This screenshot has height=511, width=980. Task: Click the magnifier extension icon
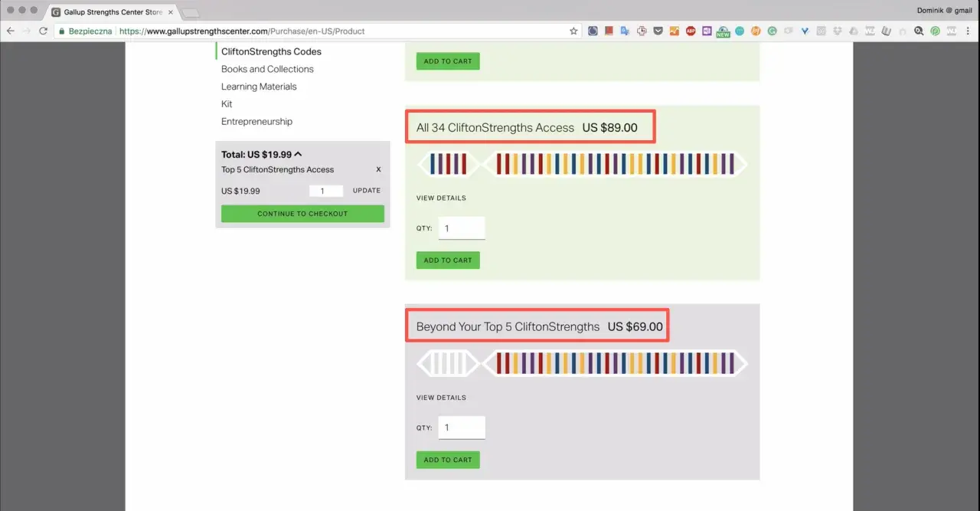(x=919, y=31)
